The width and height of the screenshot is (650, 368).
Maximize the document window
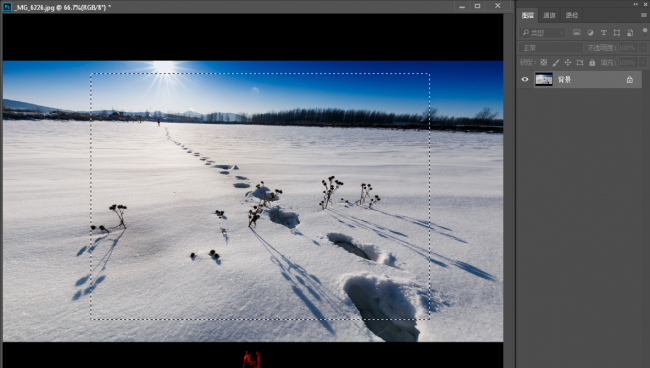click(478, 6)
